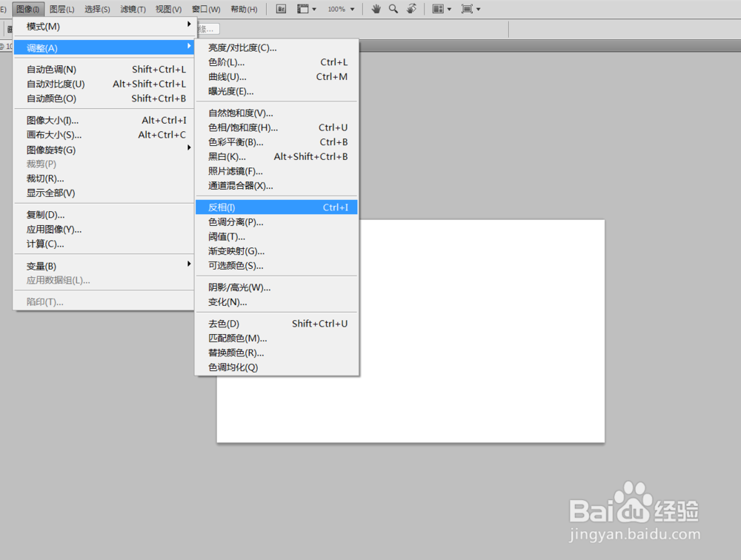Expand the 调整(A) submenu
Viewport: 741px width, 560px height.
pos(104,47)
